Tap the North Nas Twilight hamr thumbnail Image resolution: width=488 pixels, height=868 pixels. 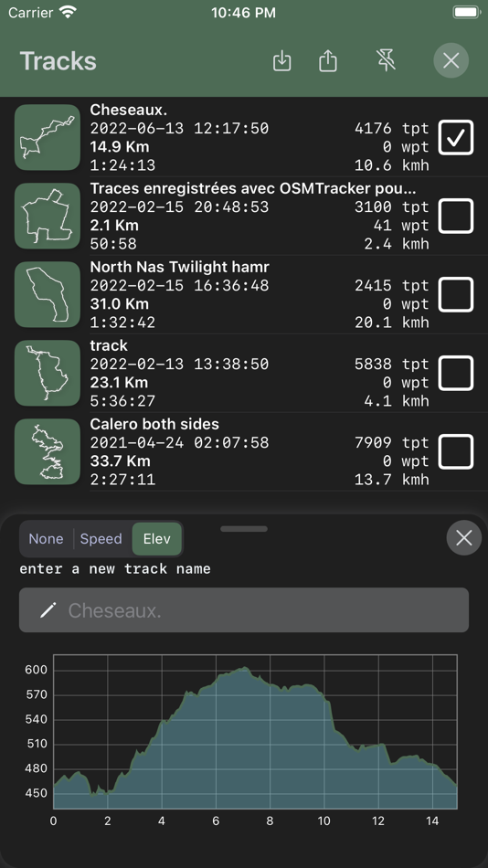pos(48,294)
